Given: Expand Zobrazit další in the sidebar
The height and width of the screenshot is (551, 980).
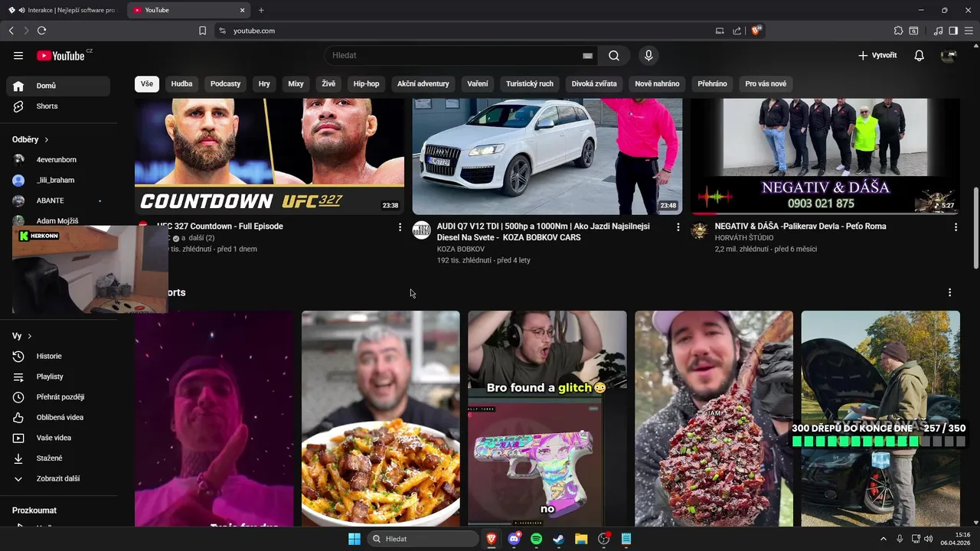Looking at the screenshot, I should (58, 478).
